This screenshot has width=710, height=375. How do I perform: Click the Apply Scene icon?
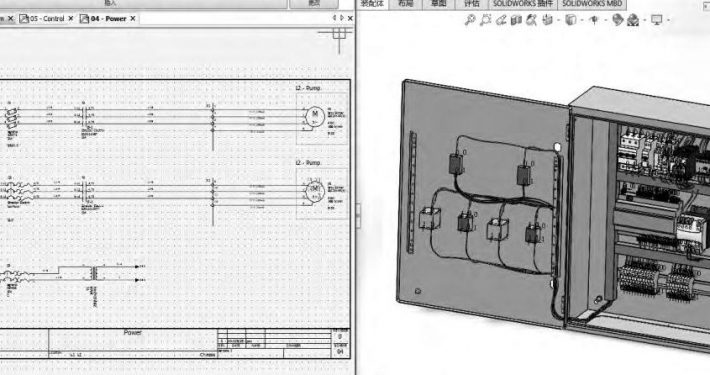click(633, 20)
